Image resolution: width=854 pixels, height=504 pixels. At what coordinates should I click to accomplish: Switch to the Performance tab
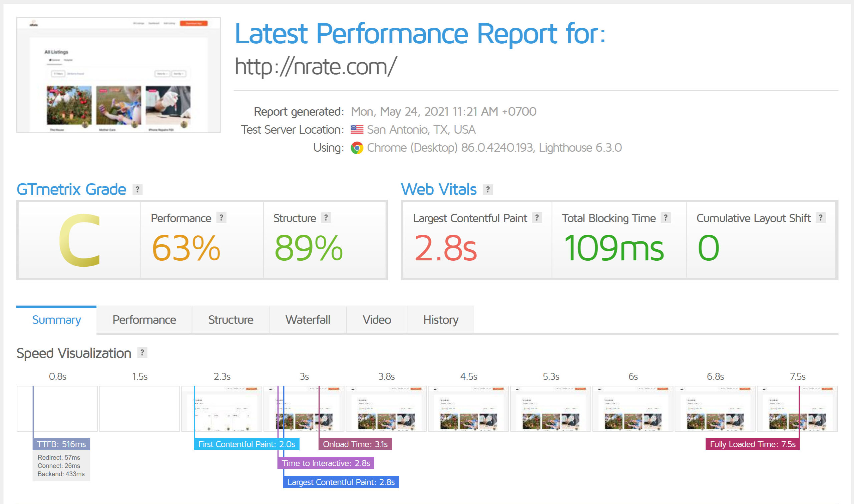click(x=144, y=320)
